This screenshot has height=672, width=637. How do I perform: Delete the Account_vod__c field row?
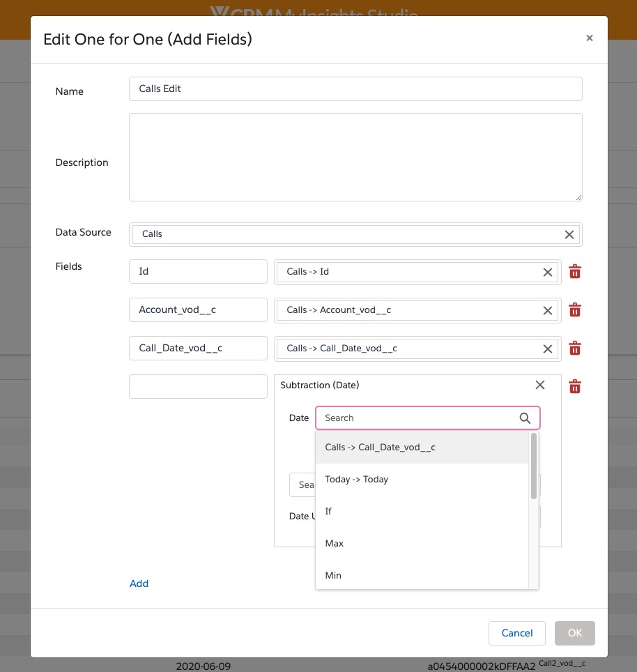point(575,310)
